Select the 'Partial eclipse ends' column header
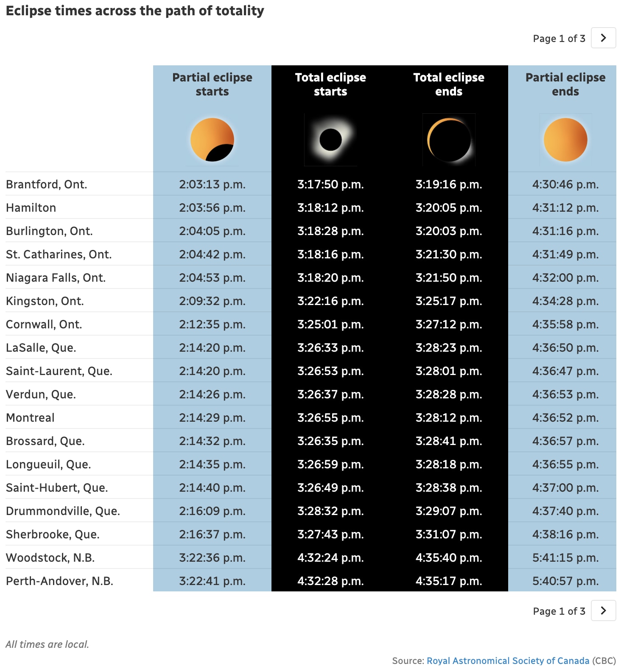Image resolution: width=621 pixels, height=672 pixels. tap(565, 84)
